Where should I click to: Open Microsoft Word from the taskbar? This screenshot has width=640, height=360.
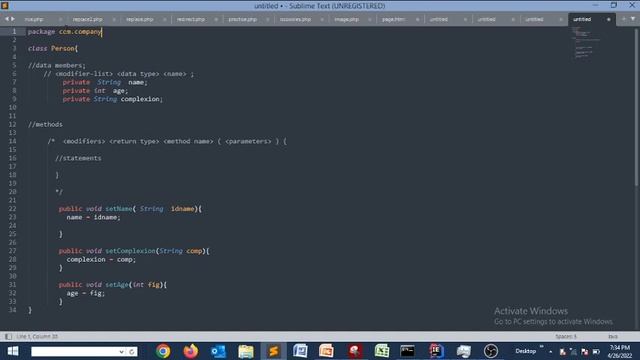[300, 351]
